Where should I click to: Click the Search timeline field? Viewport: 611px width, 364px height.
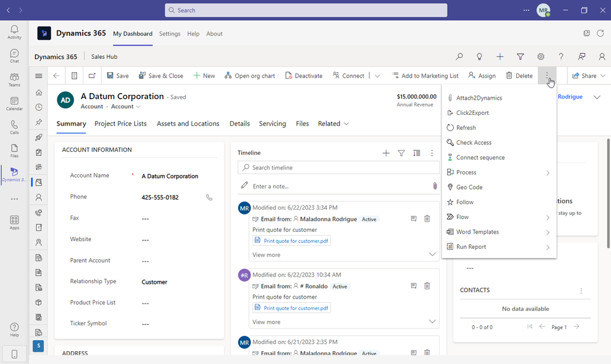338,168
